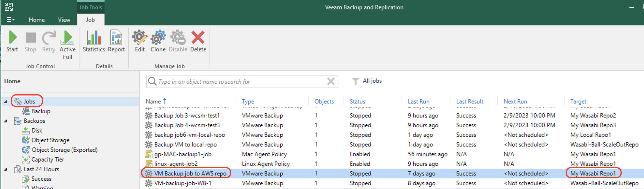Click the Disable job icon
Viewport: 644px width, 189px height.
(178, 38)
